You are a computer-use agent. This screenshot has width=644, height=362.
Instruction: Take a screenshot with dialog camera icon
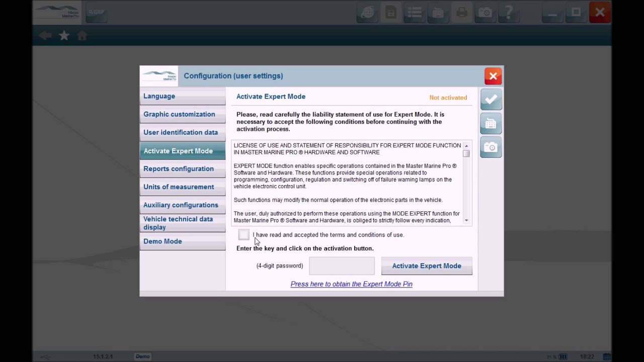coord(491,147)
